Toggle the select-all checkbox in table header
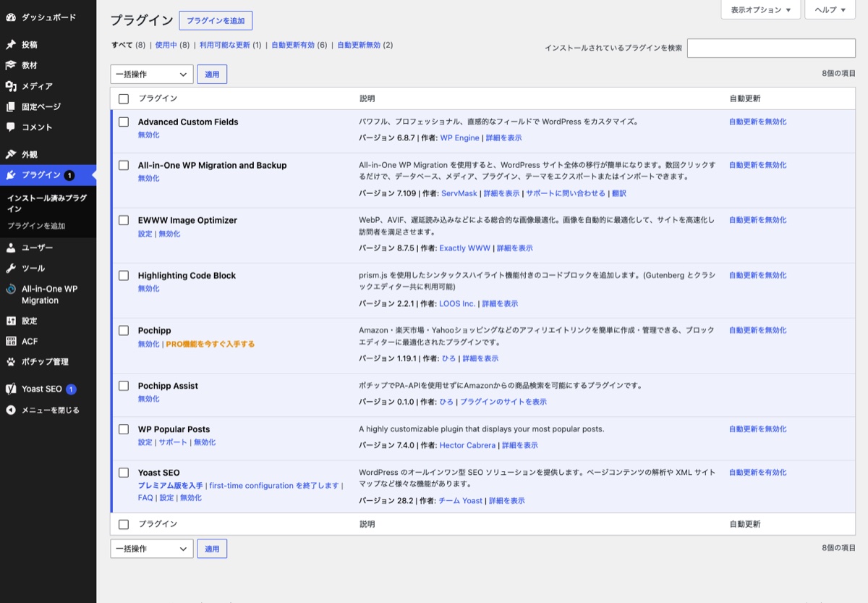The width and height of the screenshot is (868, 603). point(124,98)
